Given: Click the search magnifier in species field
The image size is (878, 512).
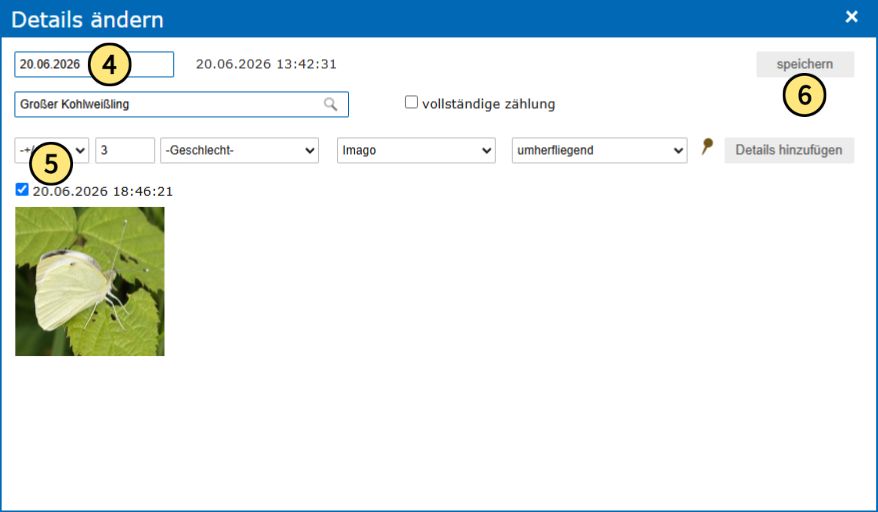Looking at the screenshot, I should click(330, 104).
